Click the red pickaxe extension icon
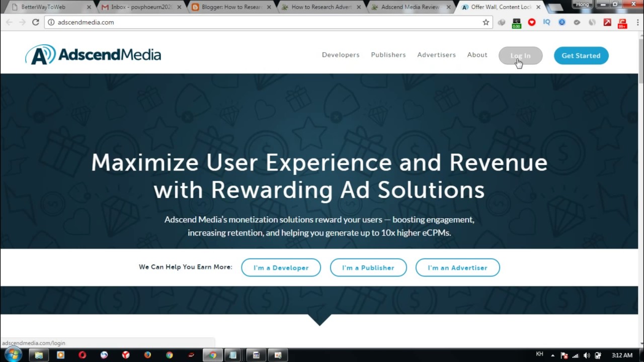 point(607,22)
